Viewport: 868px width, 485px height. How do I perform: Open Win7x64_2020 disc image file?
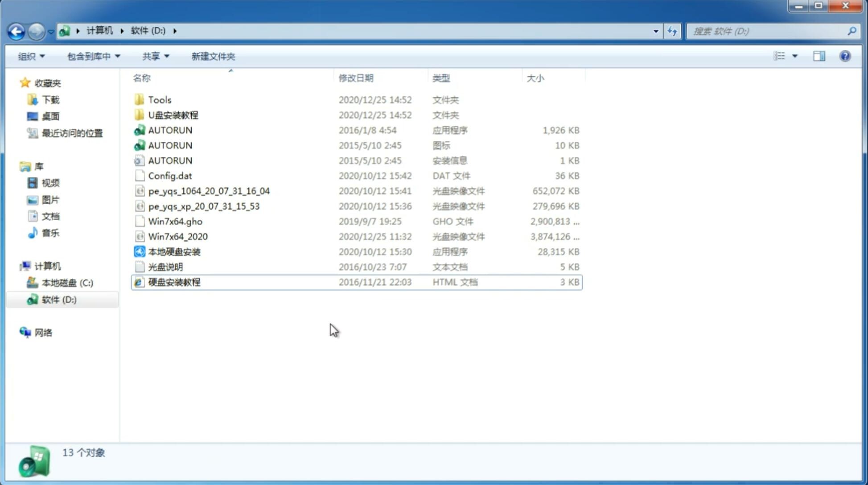tap(177, 237)
